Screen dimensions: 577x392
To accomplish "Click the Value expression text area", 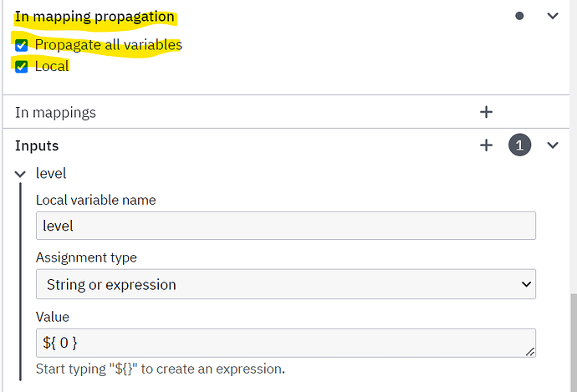I will pos(285,343).
